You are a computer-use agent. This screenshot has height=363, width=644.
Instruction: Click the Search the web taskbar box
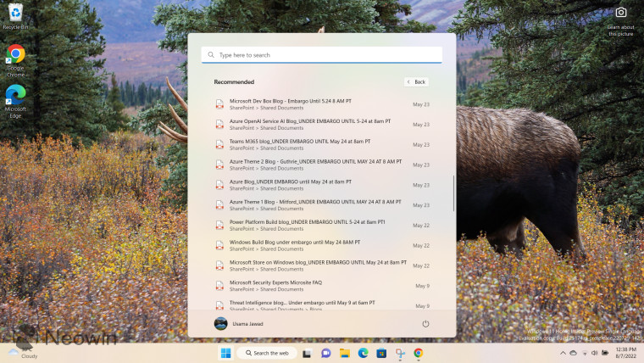click(x=267, y=353)
